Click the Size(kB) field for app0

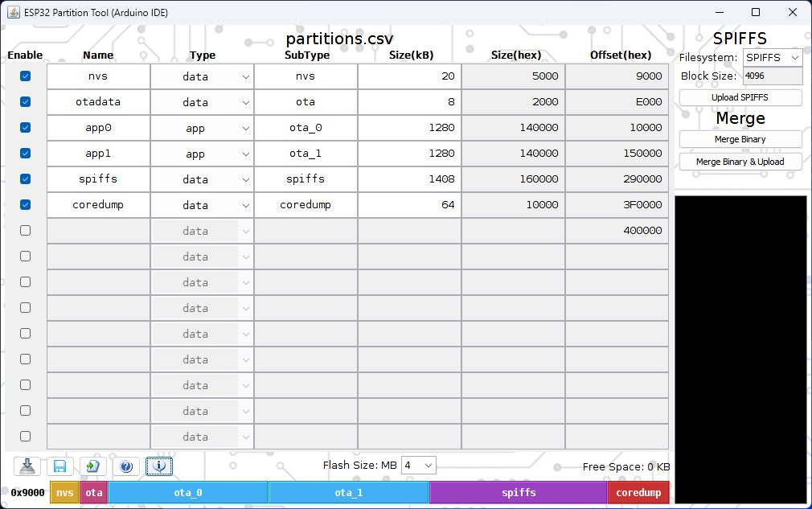point(409,127)
